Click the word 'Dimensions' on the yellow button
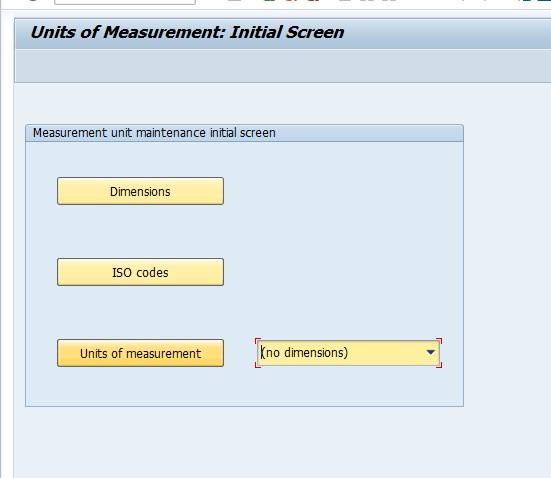 [140, 192]
